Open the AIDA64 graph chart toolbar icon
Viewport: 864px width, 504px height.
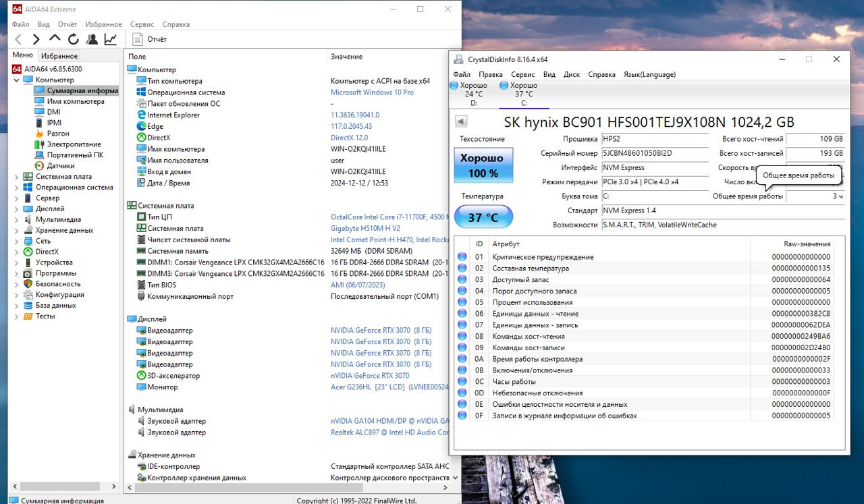click(110, 39)
